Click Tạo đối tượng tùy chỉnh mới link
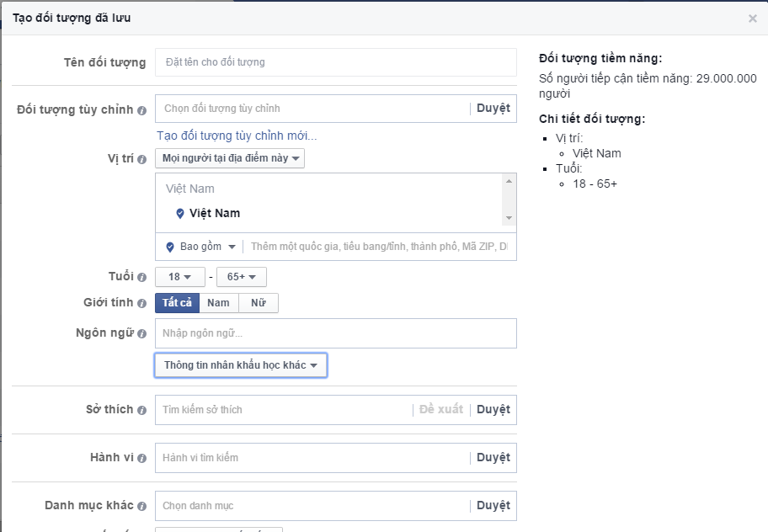Screen dimensions: 768x532 pos(237,136)
